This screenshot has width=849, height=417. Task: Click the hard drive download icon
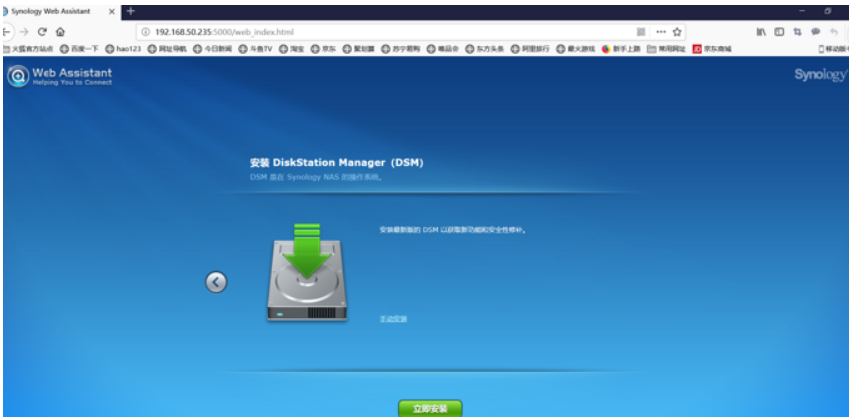(x=307, y=272)
